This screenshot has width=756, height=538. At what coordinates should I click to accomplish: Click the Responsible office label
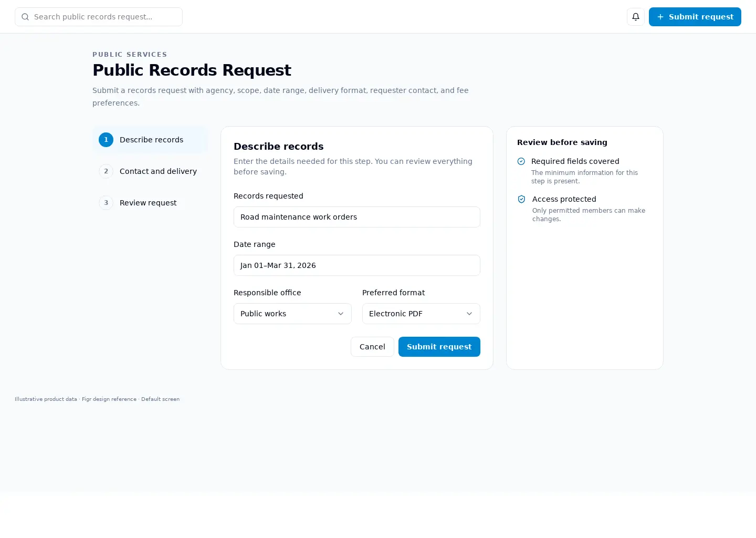click(x=267, y=293)
